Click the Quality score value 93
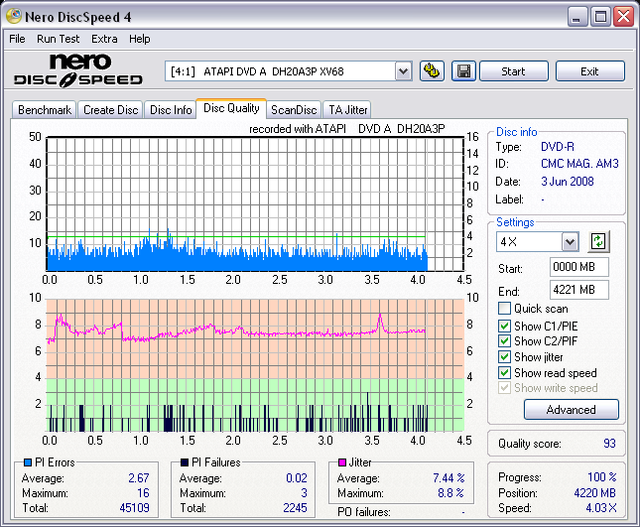The width and height of the screenshot is (640, 527). point(609,443)
